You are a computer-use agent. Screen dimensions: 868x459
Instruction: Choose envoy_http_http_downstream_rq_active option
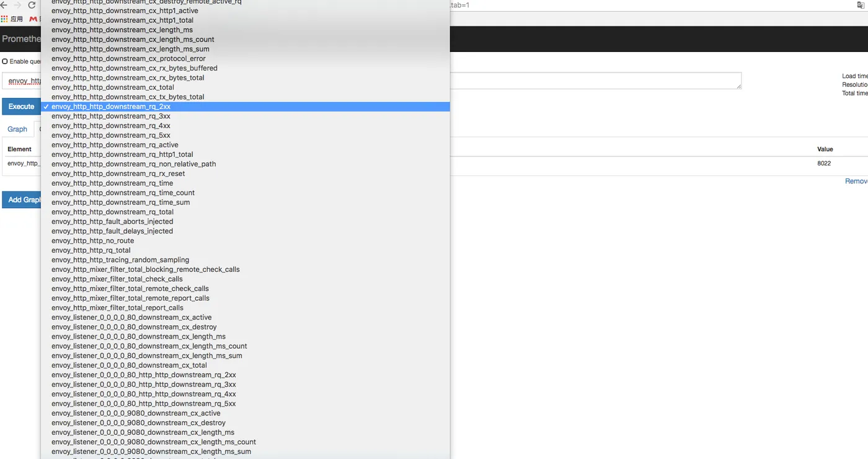[x=246, y=145]
